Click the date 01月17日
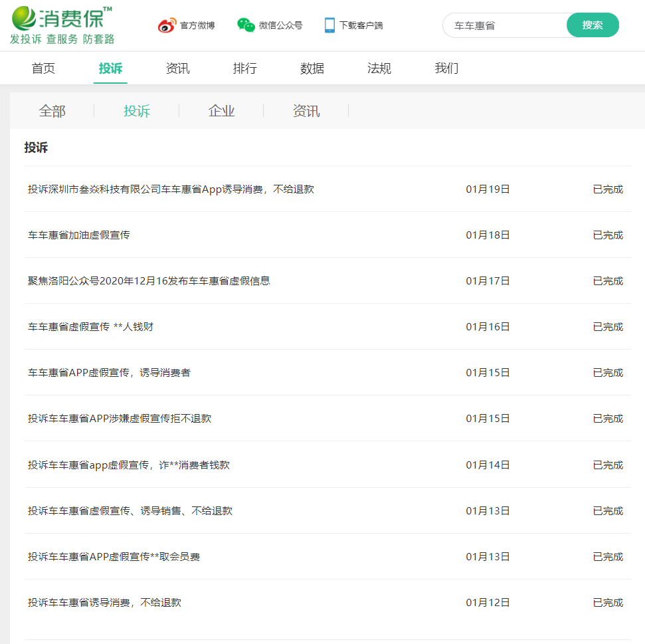The height and width of the screenshot is (644, 645). click(488, 281)
